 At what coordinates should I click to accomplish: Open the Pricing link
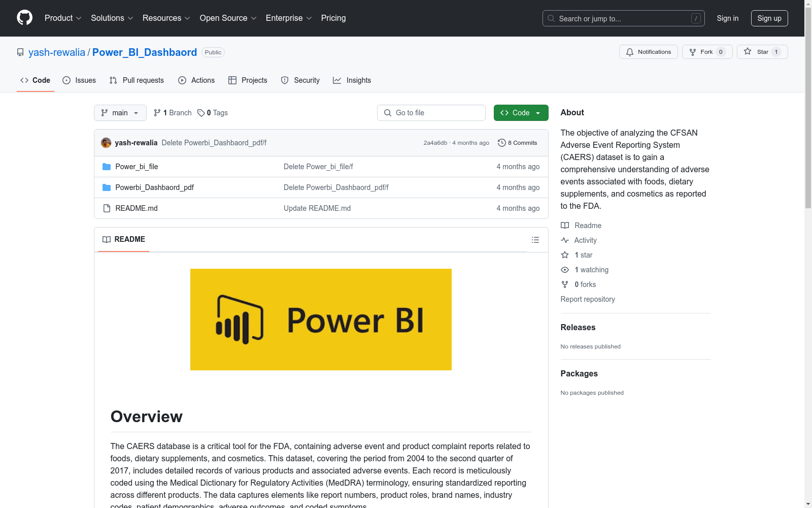click(333, 18)
